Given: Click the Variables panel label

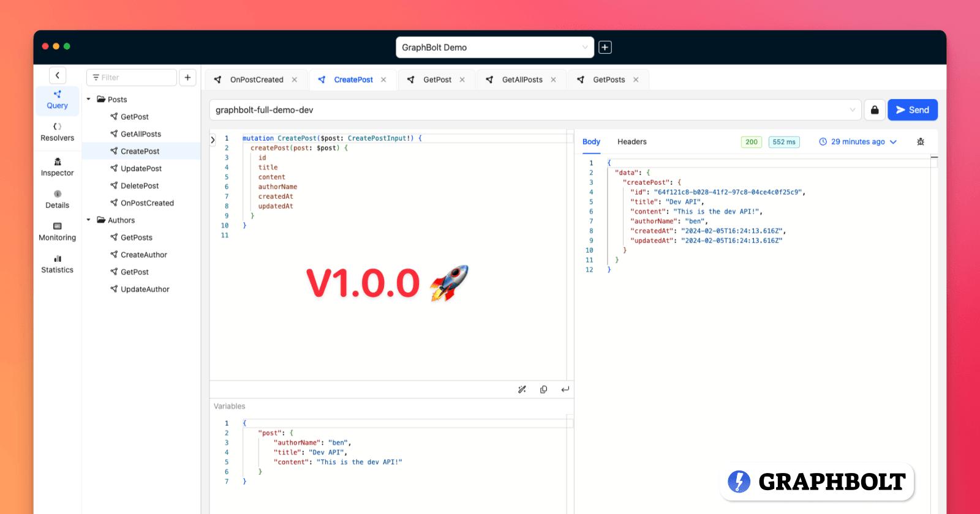Looking at the screenshot, I should click(x=230, y=406).
